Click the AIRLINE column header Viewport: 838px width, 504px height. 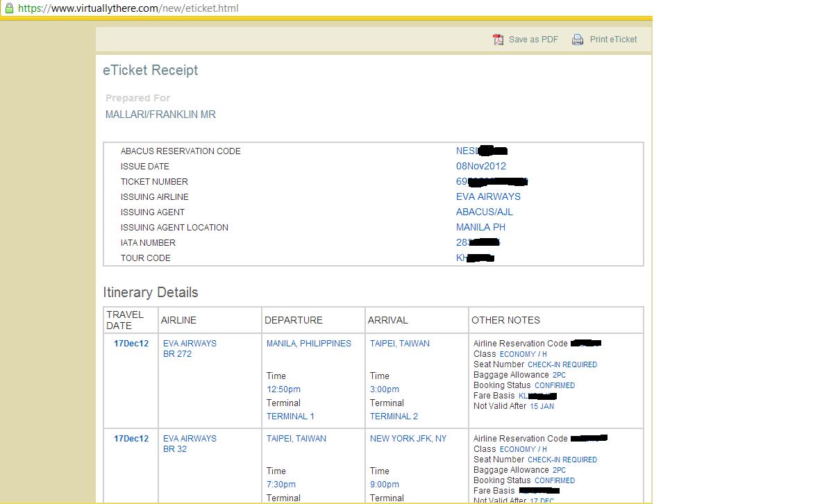tap(178, 320)
